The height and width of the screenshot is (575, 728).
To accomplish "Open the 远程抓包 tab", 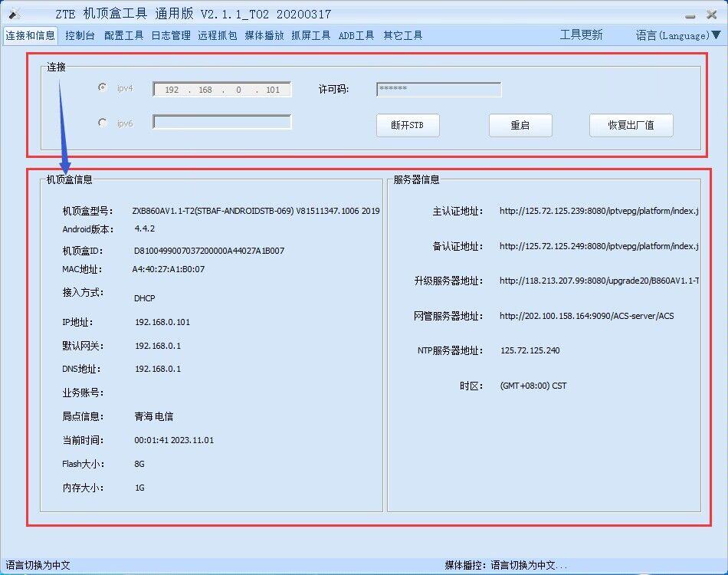I will tap(218, 35).
